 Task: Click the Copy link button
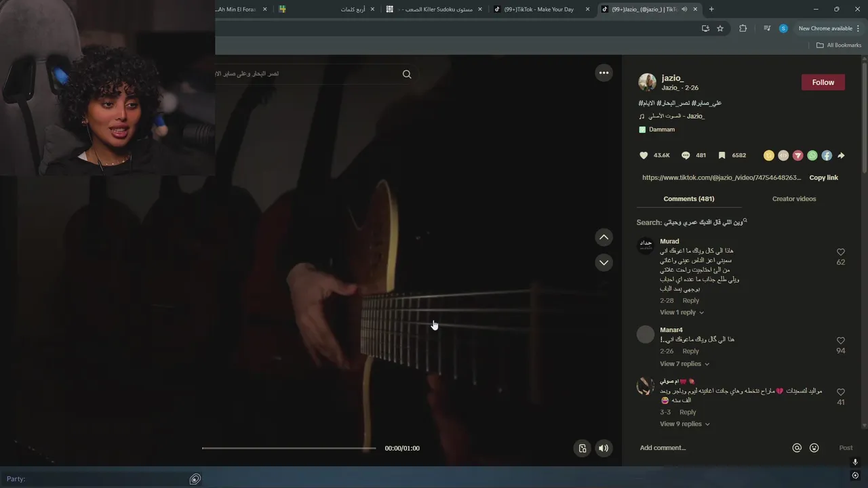tap(824, 178)
